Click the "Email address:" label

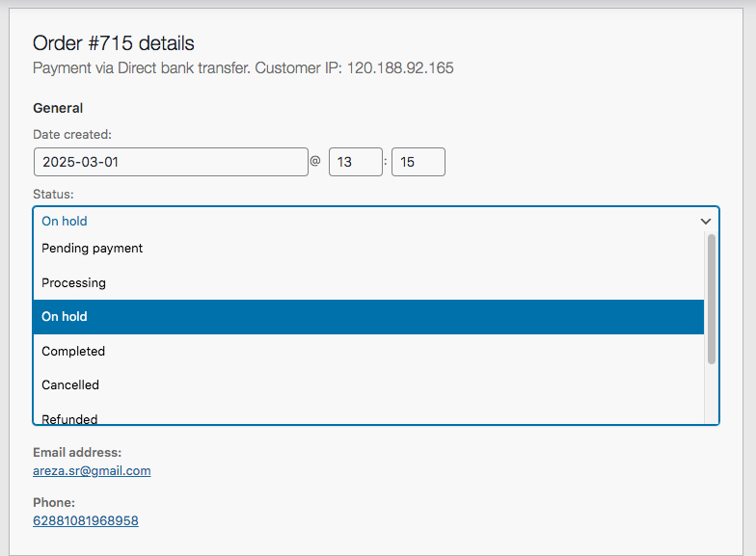point(77,452)
